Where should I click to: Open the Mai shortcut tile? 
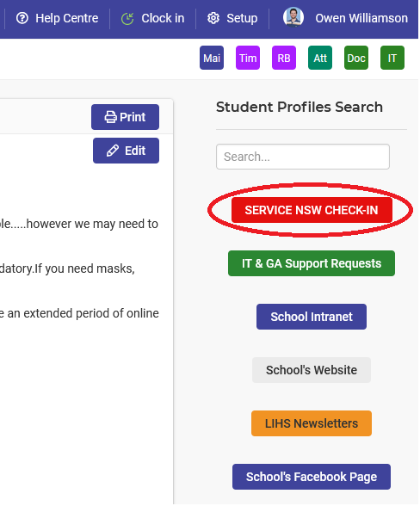click(x=212, y=59)
